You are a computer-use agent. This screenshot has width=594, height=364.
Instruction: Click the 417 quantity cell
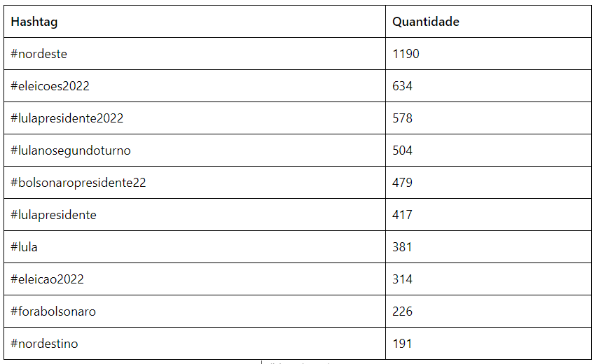tap(403, 215)
